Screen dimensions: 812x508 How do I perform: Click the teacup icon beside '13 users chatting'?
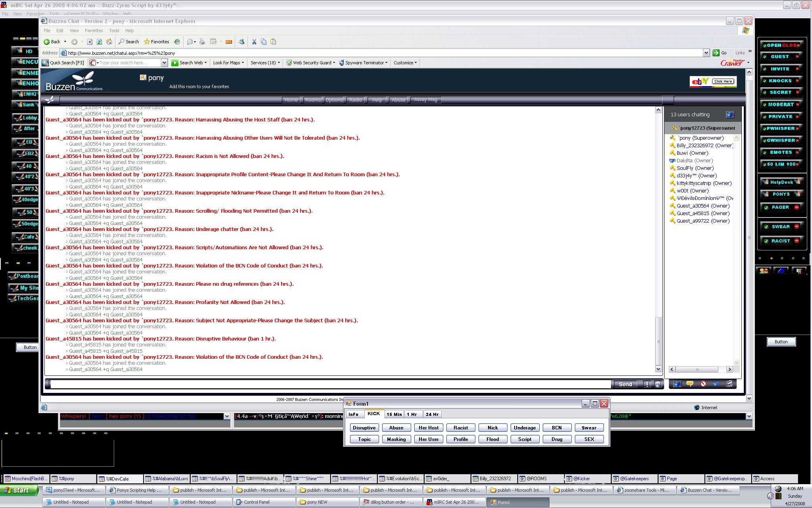pos(730,115)
